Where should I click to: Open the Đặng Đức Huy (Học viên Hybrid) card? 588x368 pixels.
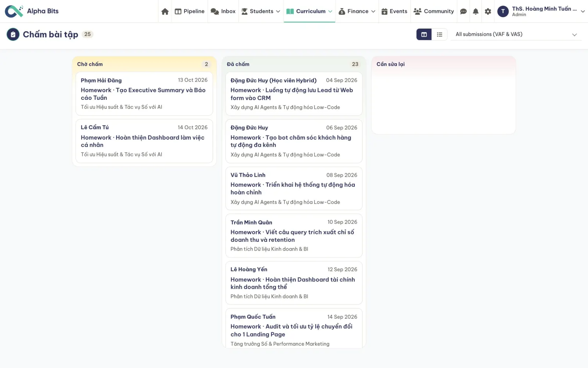coord(294,94)
